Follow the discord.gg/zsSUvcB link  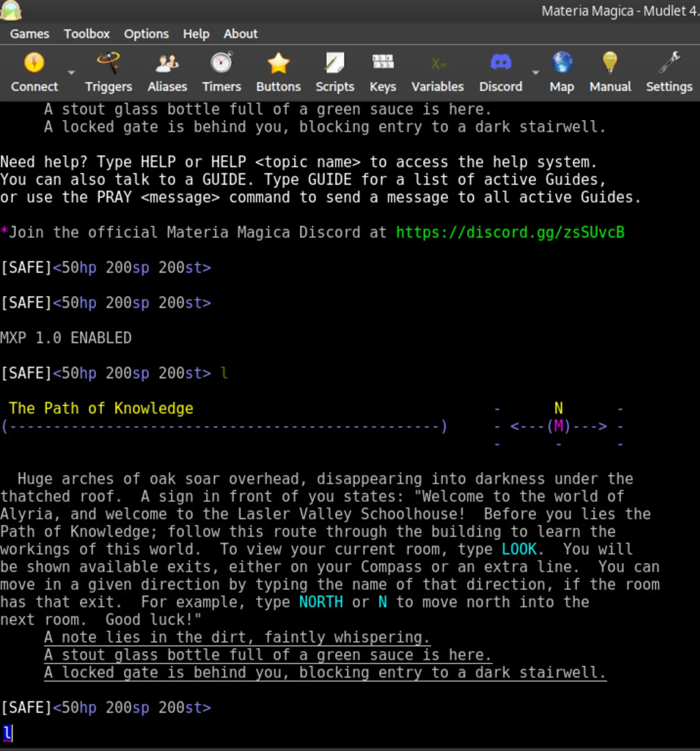(510, 232)
